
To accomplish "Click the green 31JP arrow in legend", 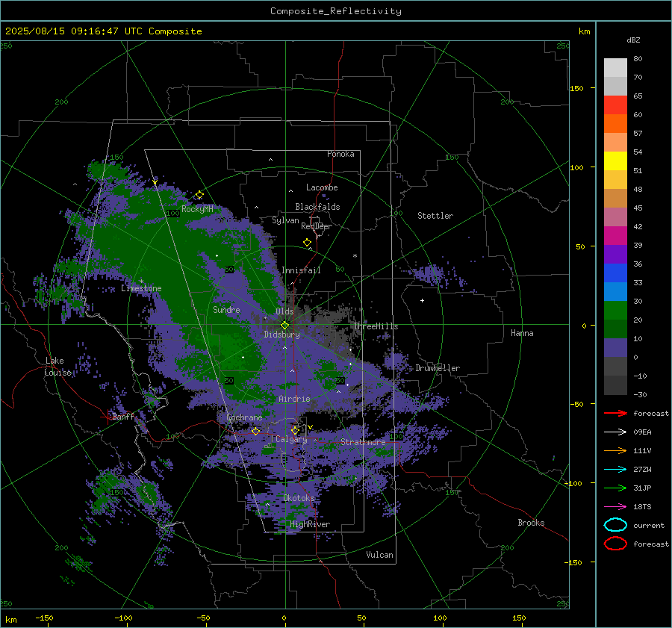I will [615, 488].
